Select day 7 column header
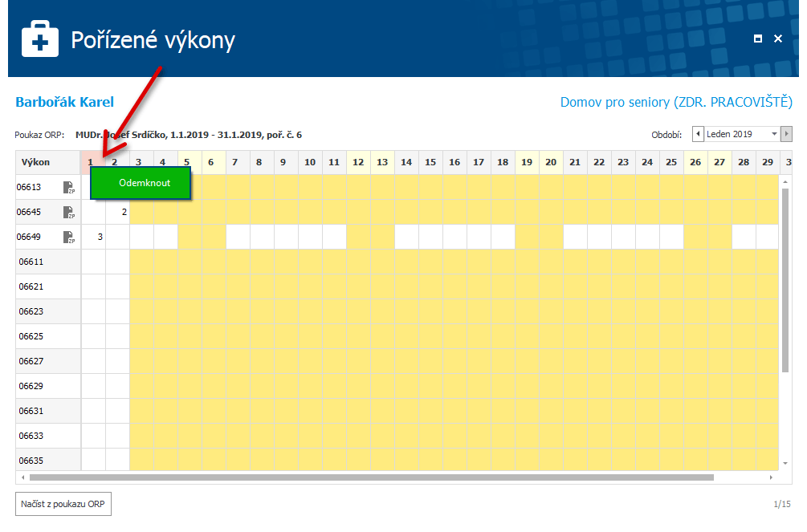This screenshot has height=532, width=807. coord(238,162)
